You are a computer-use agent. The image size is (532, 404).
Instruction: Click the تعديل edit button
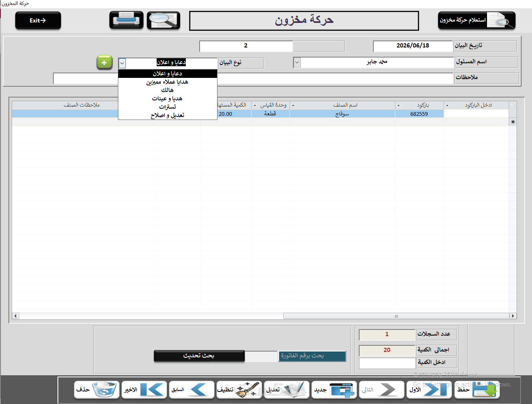[287, 390]
